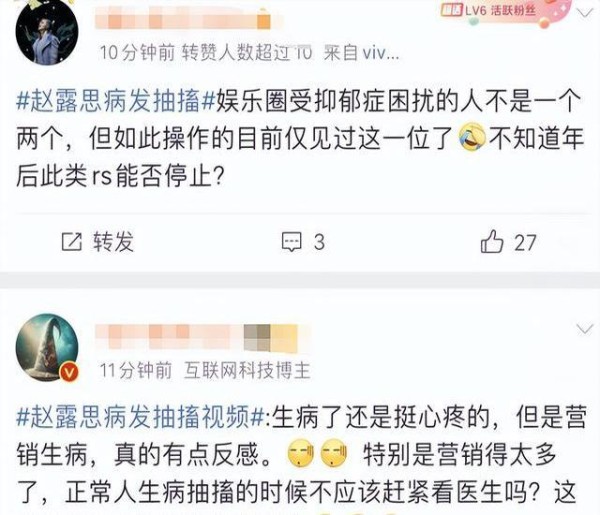This screenshot has width=600, height=515.
Task: Tap the repost share icon
Action: [72, 242]
